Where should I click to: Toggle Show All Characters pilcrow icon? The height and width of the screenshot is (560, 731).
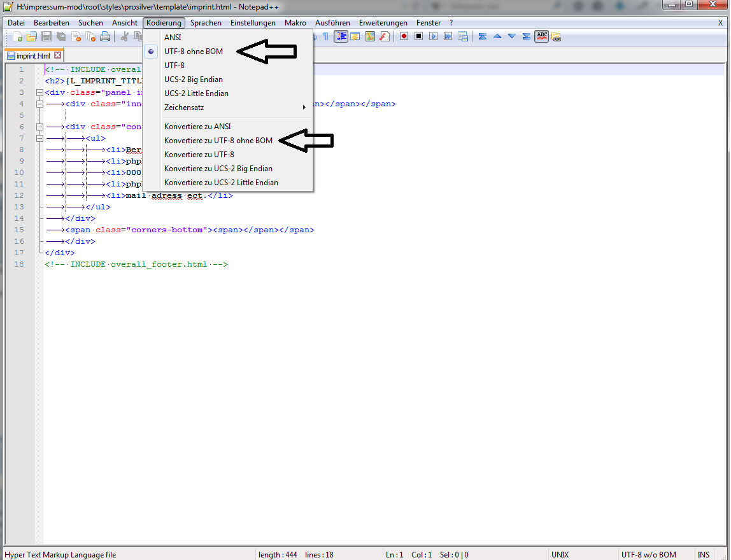325,36
